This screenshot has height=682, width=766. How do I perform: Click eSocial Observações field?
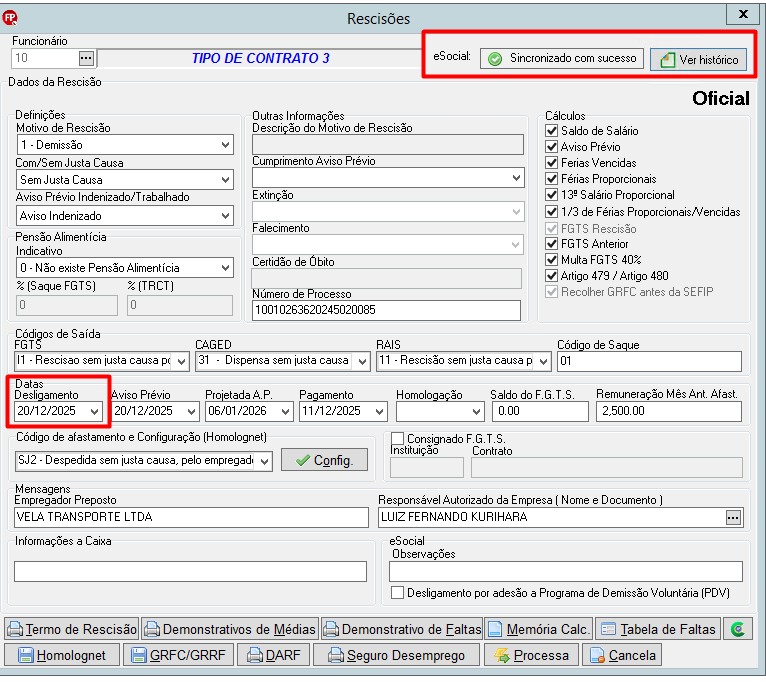pyautogui.click(x=566, y=571)
